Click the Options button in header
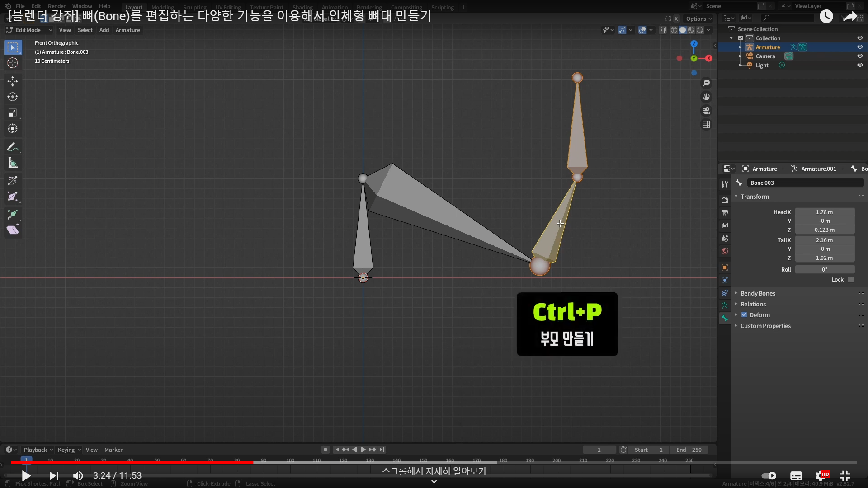868x488 pixels. (698, 19)
